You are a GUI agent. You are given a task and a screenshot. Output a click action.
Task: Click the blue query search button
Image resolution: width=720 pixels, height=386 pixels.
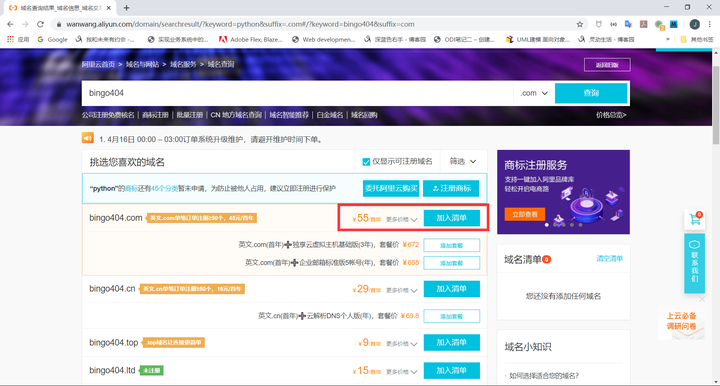591,93
